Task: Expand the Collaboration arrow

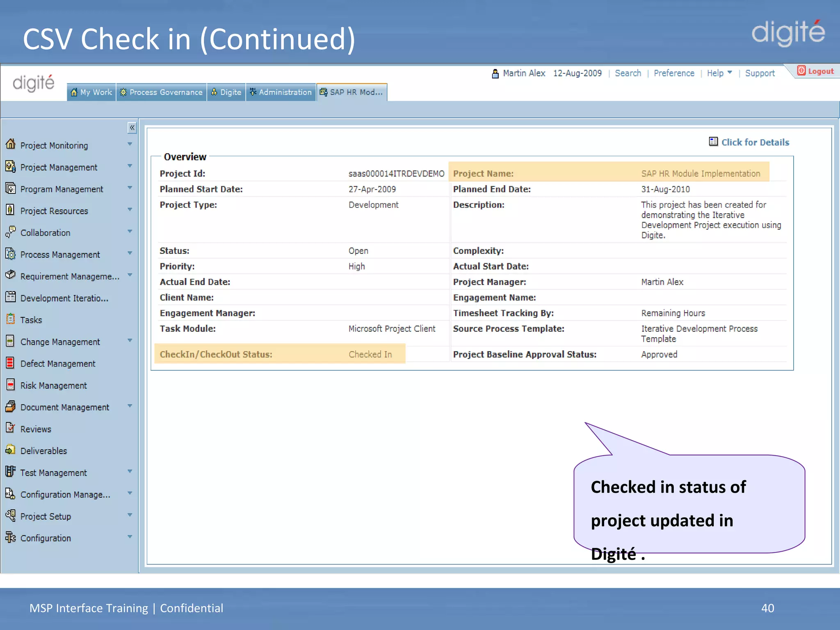Action: [x=130, y=231]
